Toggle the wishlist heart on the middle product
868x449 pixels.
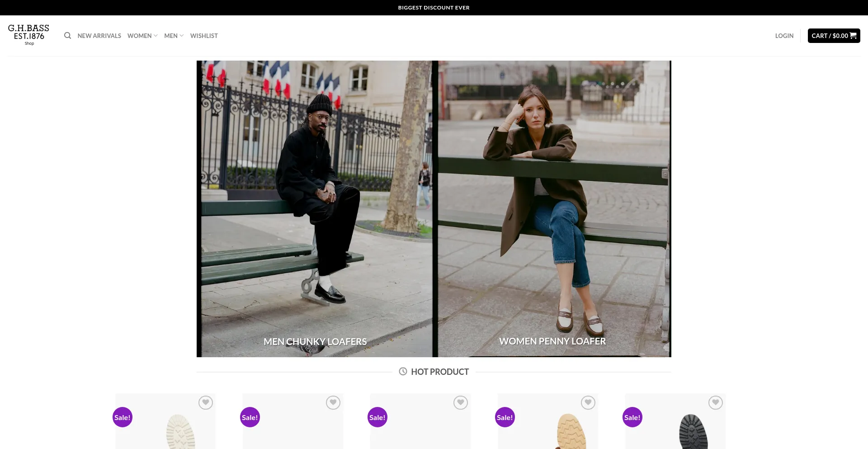pos(460,402)
